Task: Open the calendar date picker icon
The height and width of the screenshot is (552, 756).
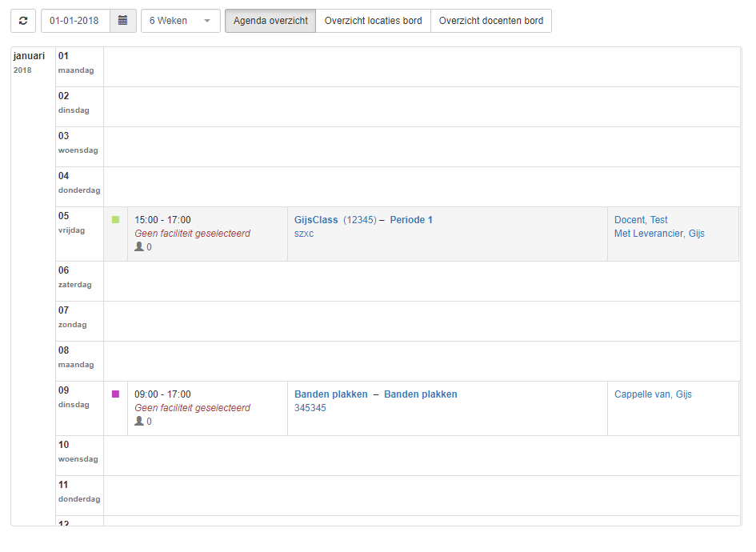Action: 122,21
